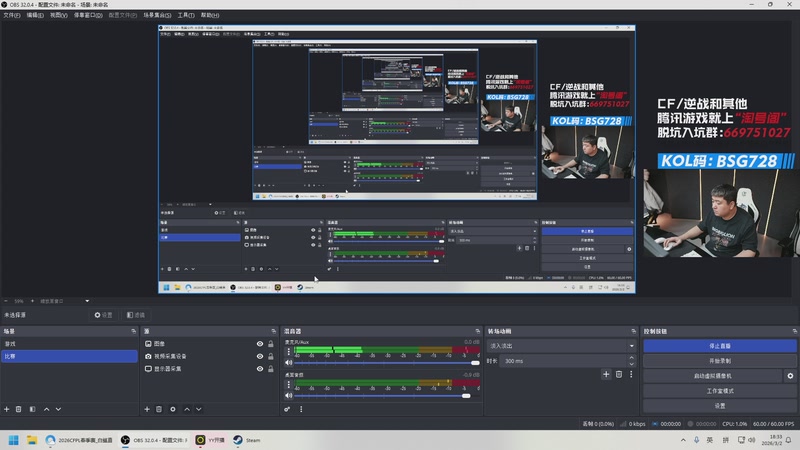
Task: Toggle the lock on the display capture (显示器采集) source
Action: [271, 368]
